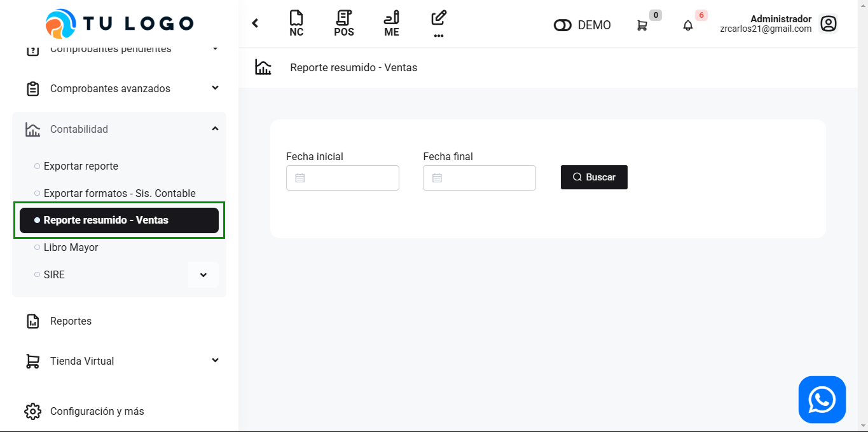Viewport: 868px width, 432px height.
Task: Open Configuración y más
Action: pos(97,411)
